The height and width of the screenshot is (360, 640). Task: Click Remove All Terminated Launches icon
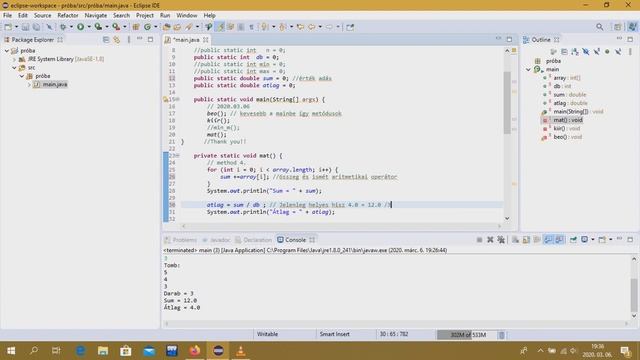(501, 240)
